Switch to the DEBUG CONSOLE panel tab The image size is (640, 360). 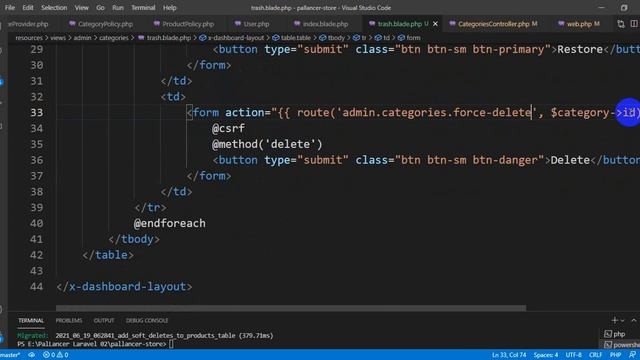click(147, 321)
